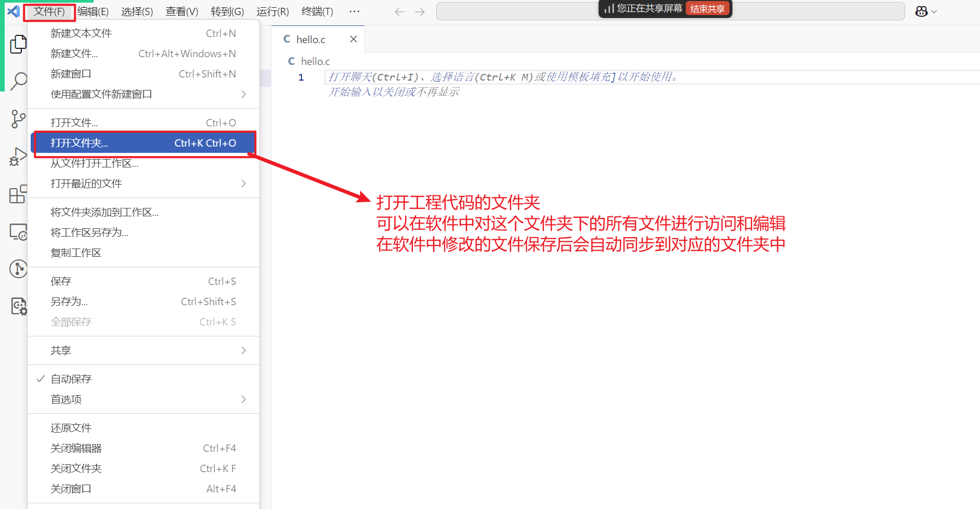Click the Copilot icon in title bar

921,11
